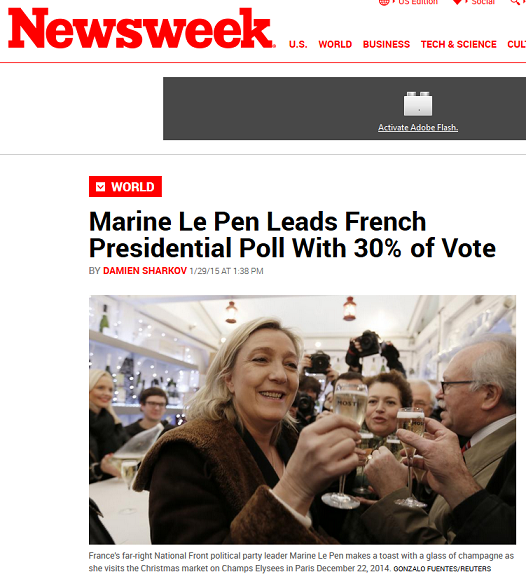Click the heart icon next to Social

click(457, 2)
